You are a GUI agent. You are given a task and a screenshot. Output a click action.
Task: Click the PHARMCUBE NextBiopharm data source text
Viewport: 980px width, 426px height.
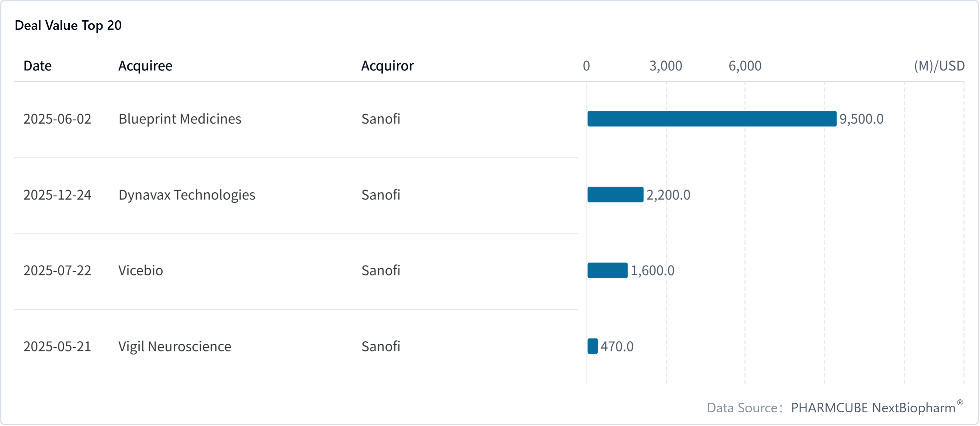pos(873,408)
